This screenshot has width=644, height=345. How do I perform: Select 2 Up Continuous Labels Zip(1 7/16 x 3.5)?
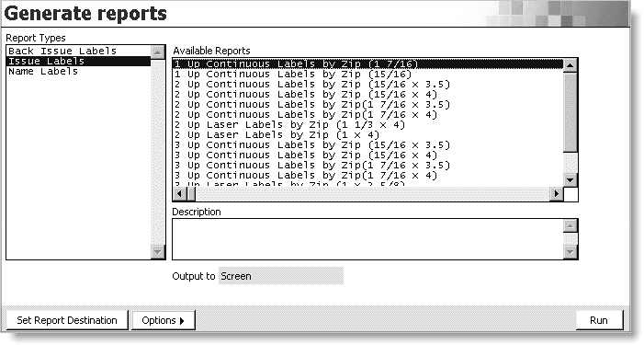pyautogui.click(x=368, y=105)
